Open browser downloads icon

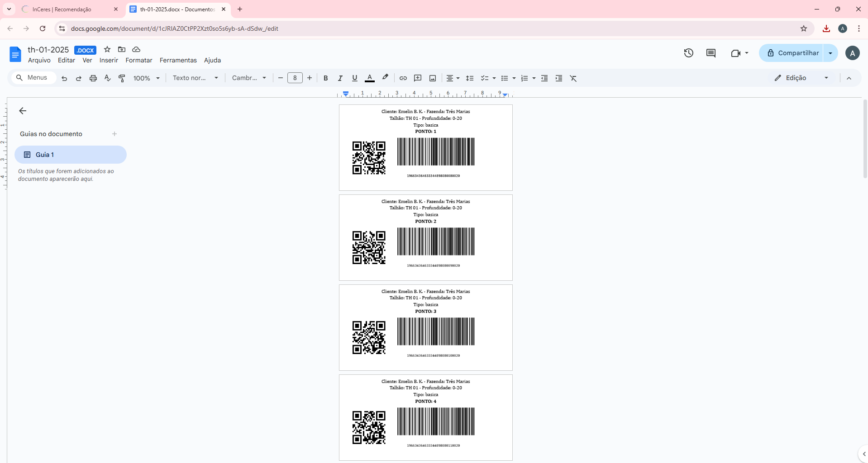click(x=826, y=28)
